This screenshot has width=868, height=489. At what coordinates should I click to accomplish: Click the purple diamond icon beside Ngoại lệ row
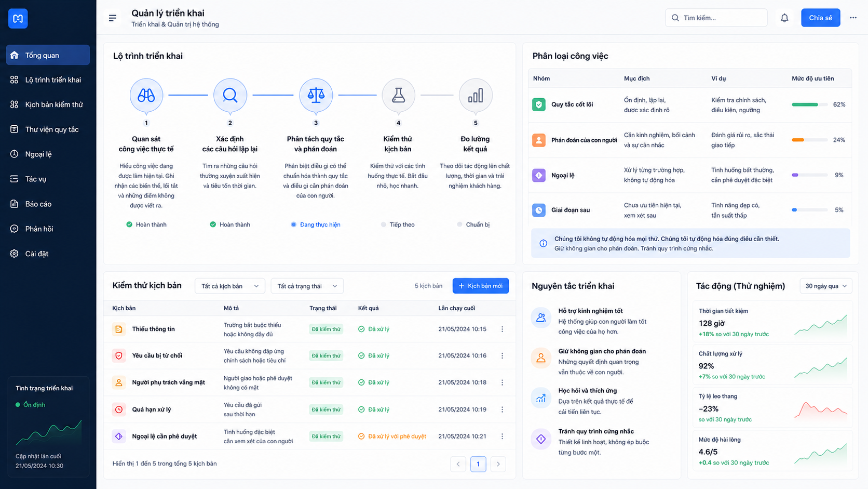pos(539,175)
